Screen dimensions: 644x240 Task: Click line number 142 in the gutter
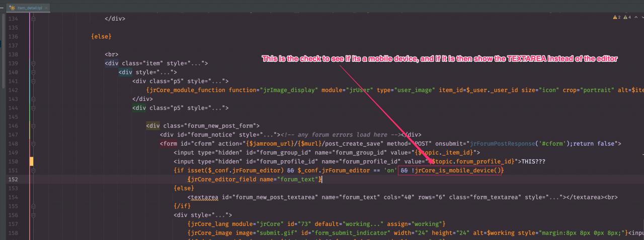point(14,90)
